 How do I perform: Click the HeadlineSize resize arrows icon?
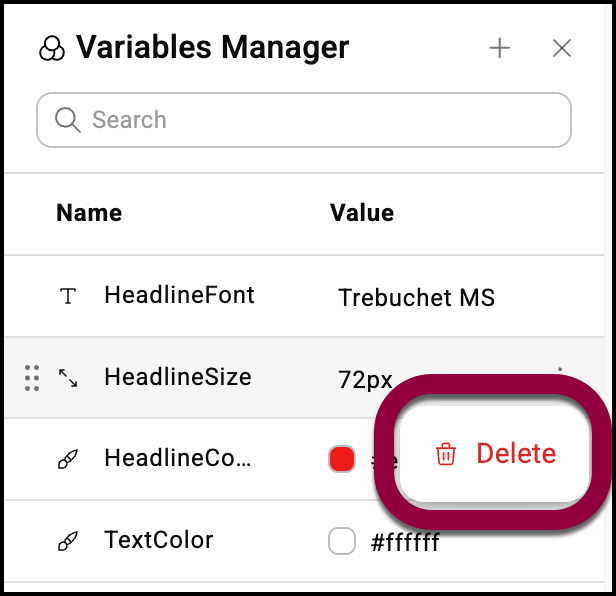coord(67,378)
